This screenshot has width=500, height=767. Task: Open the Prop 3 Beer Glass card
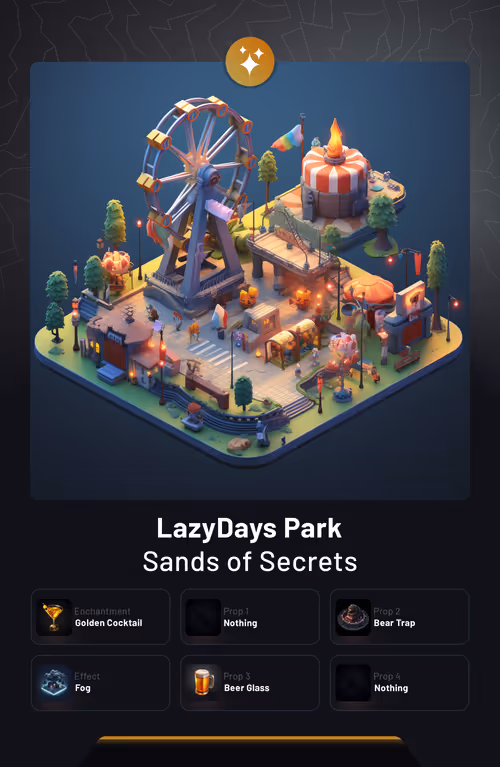tap(250, 682)
